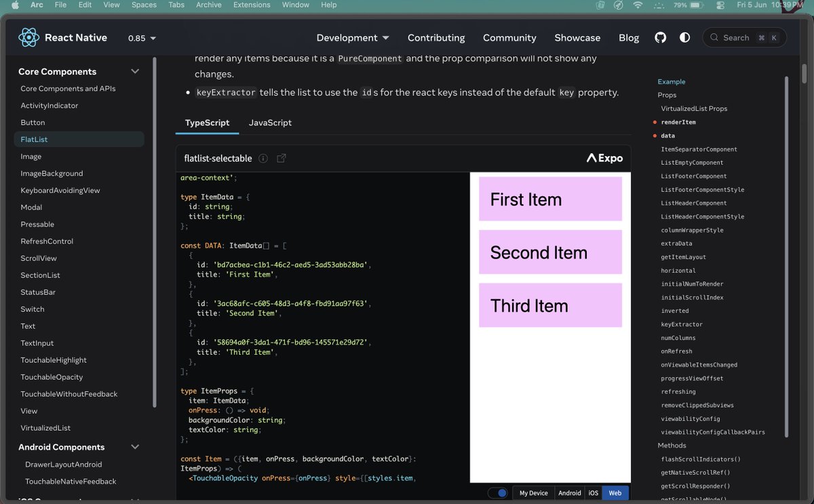
Task: Open the Spaces menu in the menu bar
Action: point(144,5)
